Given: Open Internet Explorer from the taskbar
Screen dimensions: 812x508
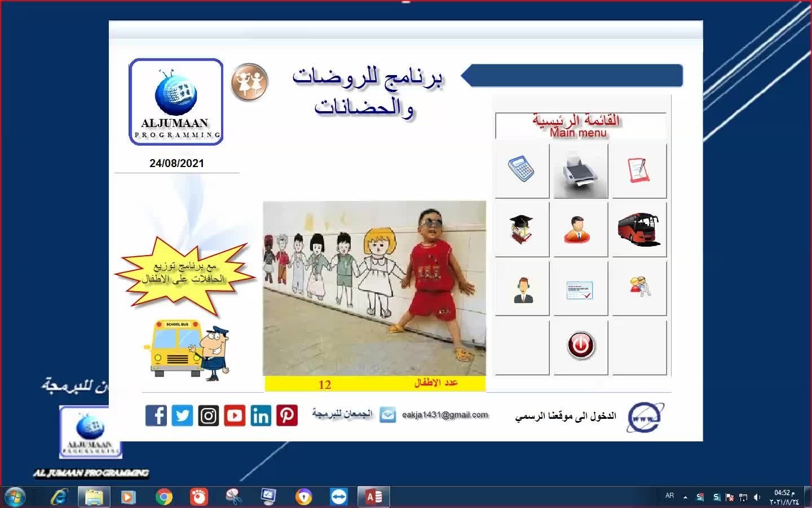Looking at the screenshot, I should (x=59, y=497).
